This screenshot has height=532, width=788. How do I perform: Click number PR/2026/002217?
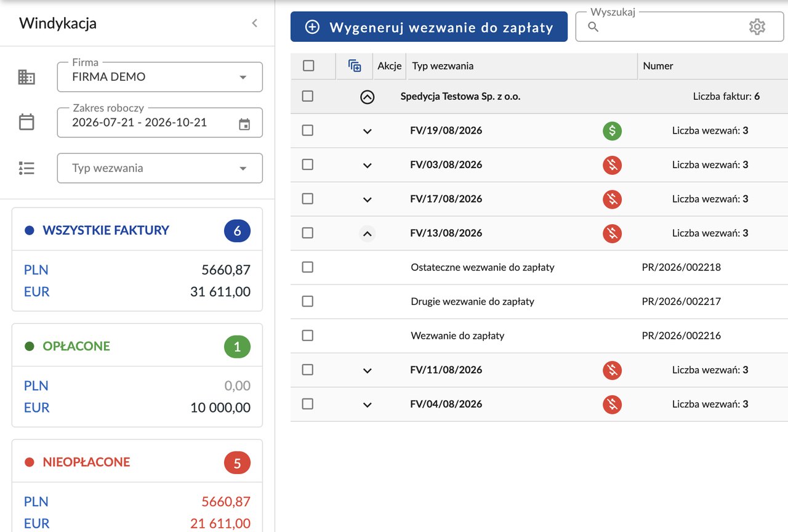pos(681,301)
